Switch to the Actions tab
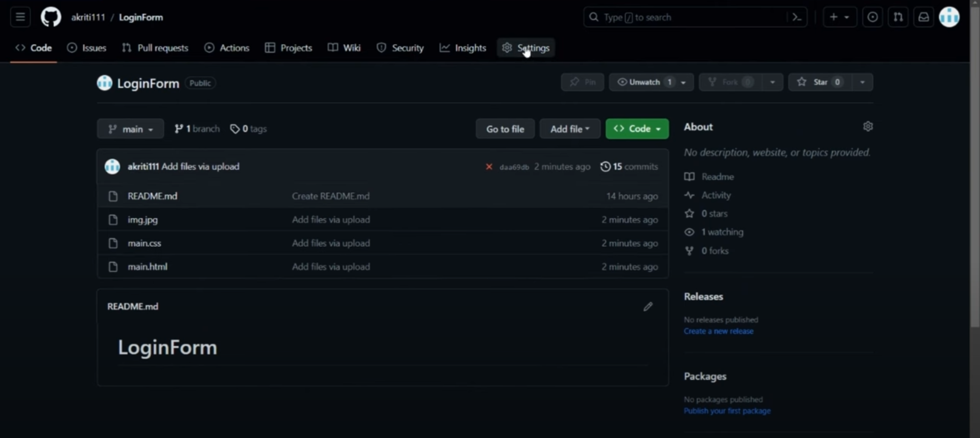Viewport: 980px width, 438px height. (227, 48)
